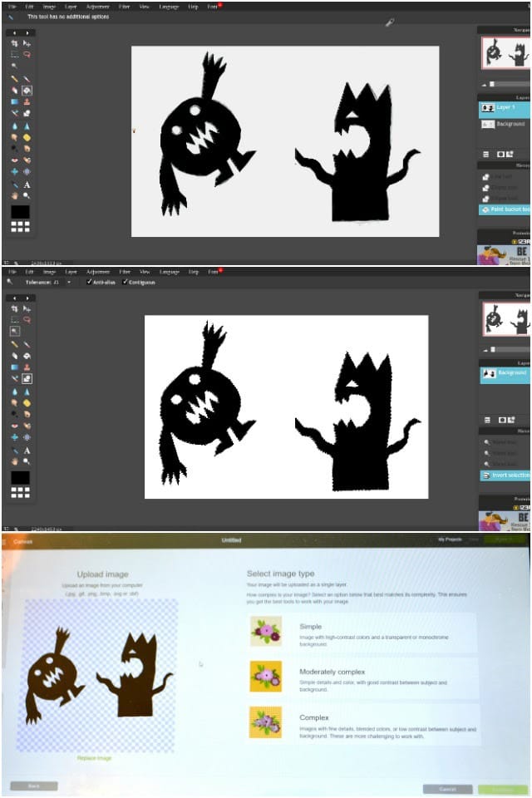Click Cancel button in Cricut upload screen
The image size is (532, 798).
[447, 789]
